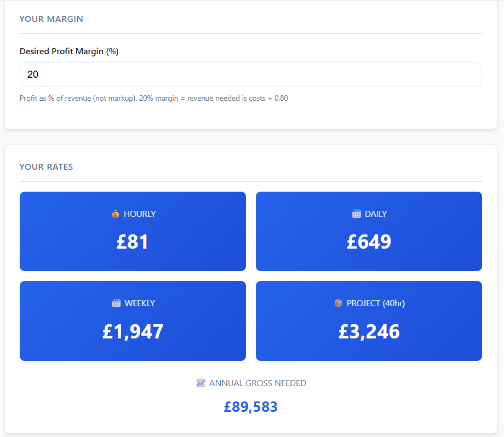Click the PROJECT (40hr) card label
This screenshot has width=504, height=437.
[376, 303]
